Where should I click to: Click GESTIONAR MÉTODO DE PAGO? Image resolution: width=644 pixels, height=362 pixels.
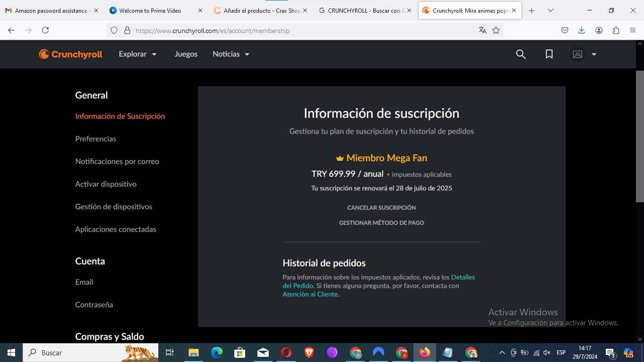(x=381, y=222)
